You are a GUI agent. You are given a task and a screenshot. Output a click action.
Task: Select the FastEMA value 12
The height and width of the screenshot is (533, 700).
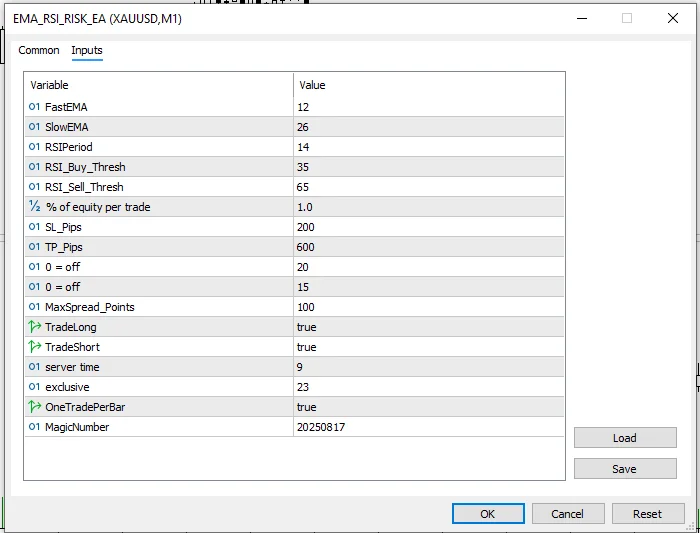[x=303, y=107]
